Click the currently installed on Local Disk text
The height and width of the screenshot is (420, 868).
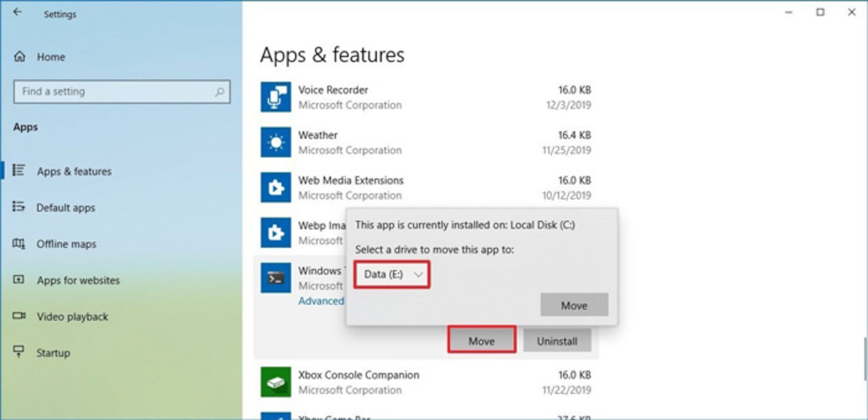[x=465, y=225]
